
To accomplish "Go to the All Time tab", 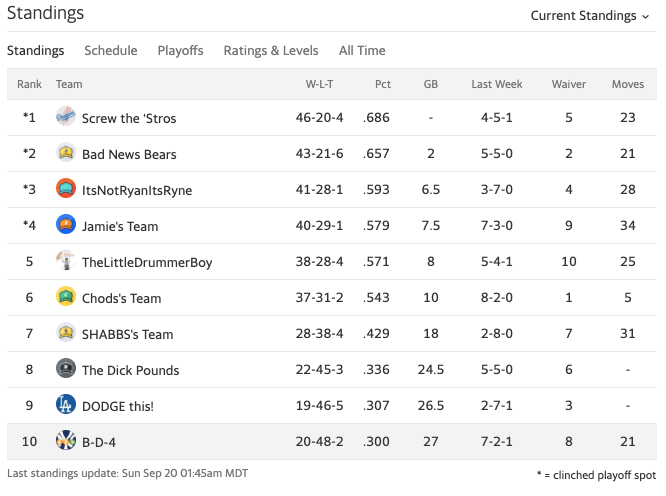I will click(362, 50).
